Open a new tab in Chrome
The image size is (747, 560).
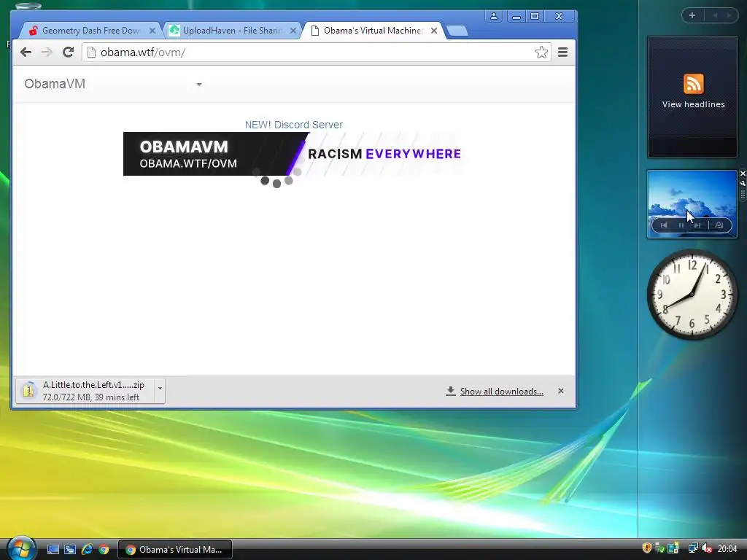pos(457,31)
